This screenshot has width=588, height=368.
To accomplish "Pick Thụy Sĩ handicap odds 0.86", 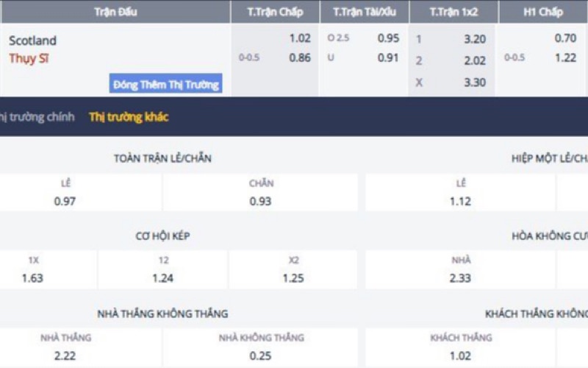I will pos(300,57).
